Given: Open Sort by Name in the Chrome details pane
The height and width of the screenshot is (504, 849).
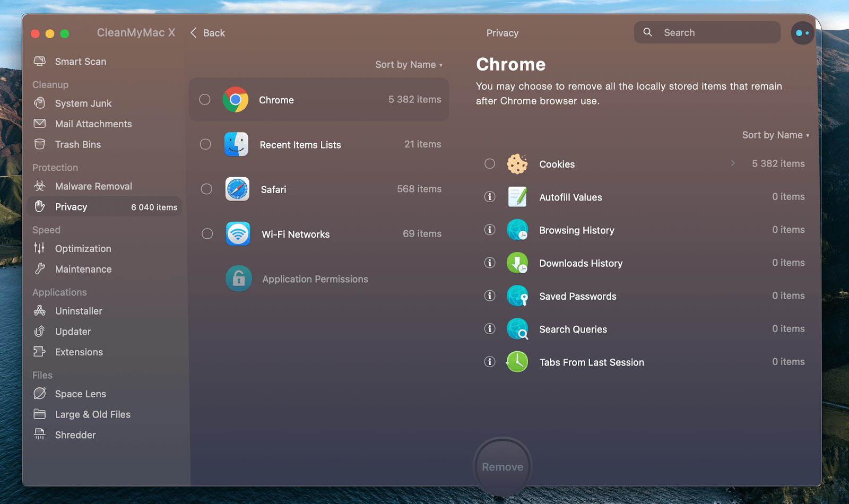Looking at the screenshot, I should click(x=776, y=135).
